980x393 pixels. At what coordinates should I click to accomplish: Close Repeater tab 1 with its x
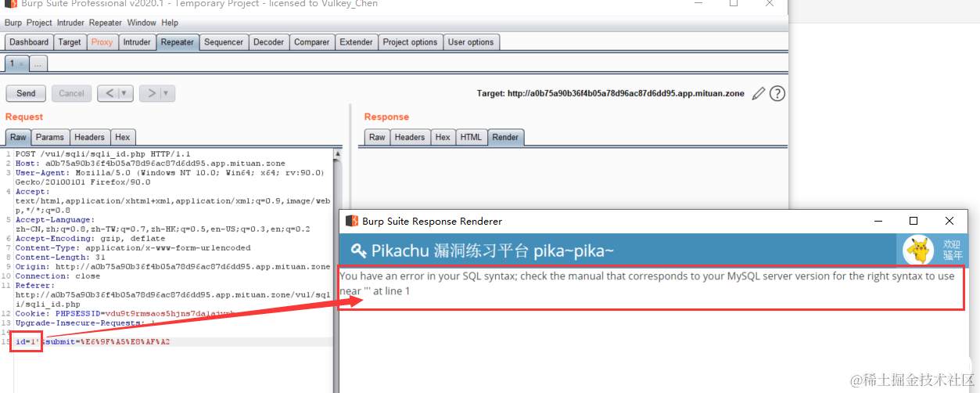tap(22, 63)
